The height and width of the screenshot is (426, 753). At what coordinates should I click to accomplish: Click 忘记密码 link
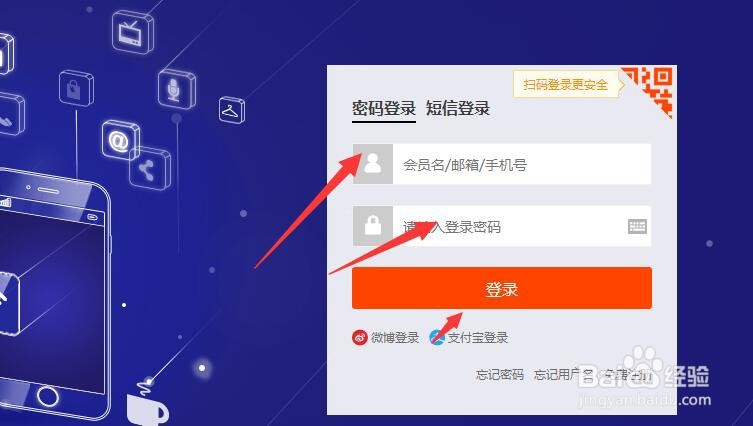(x=499, y=374)
